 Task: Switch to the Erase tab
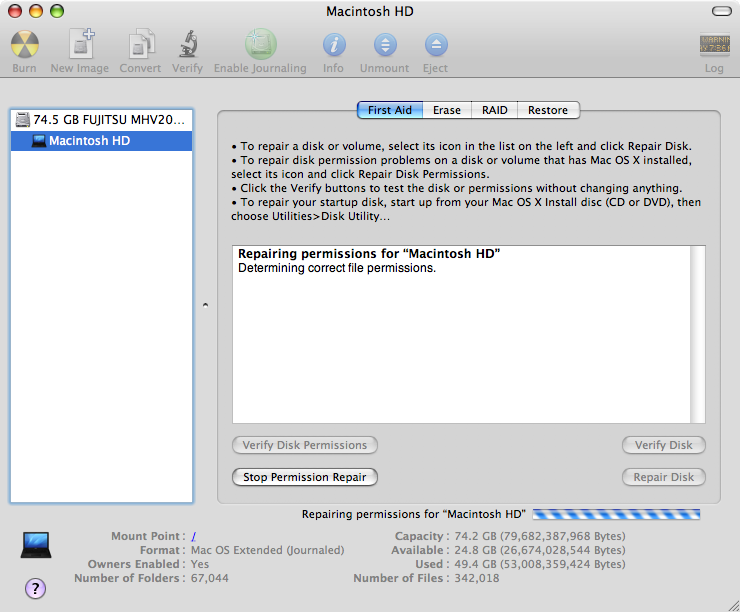(446, 110)
